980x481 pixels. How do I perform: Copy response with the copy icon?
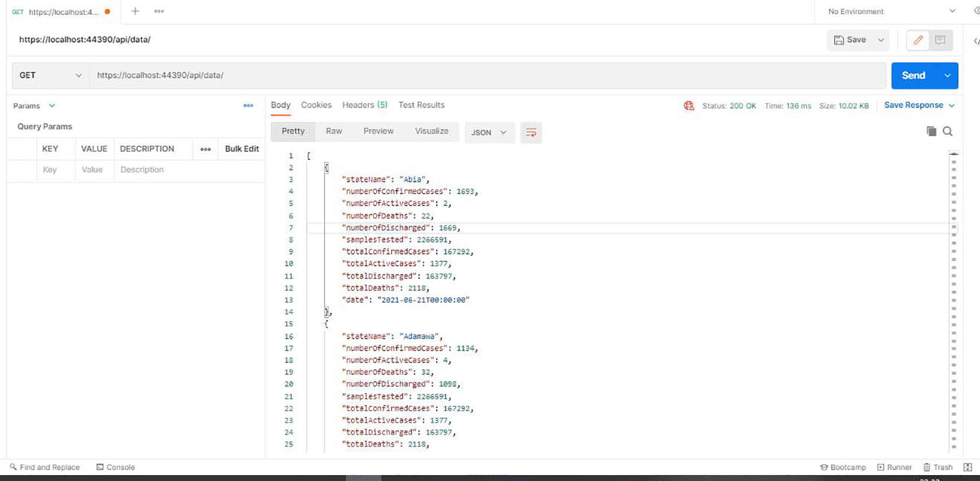point(931,132)
